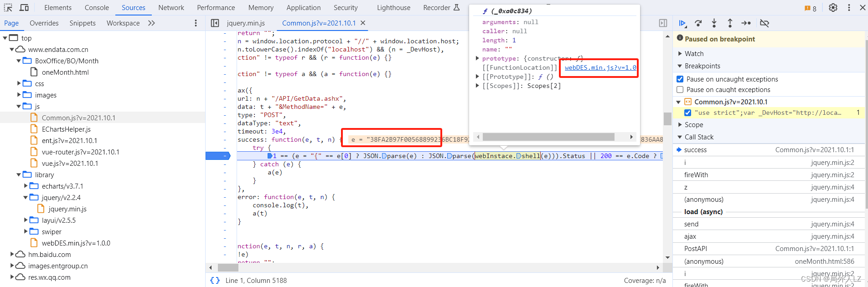Open the Lighthouse tab

coord(394,8)
